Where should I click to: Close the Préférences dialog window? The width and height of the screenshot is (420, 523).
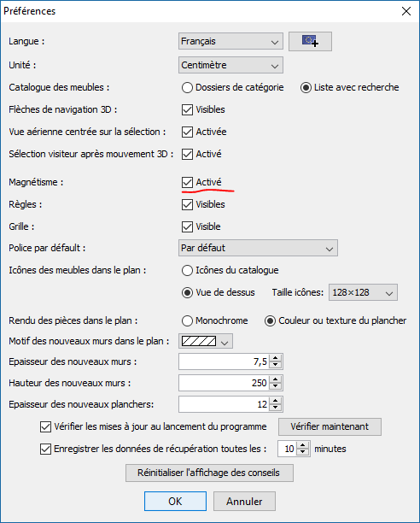coord(406,11)
